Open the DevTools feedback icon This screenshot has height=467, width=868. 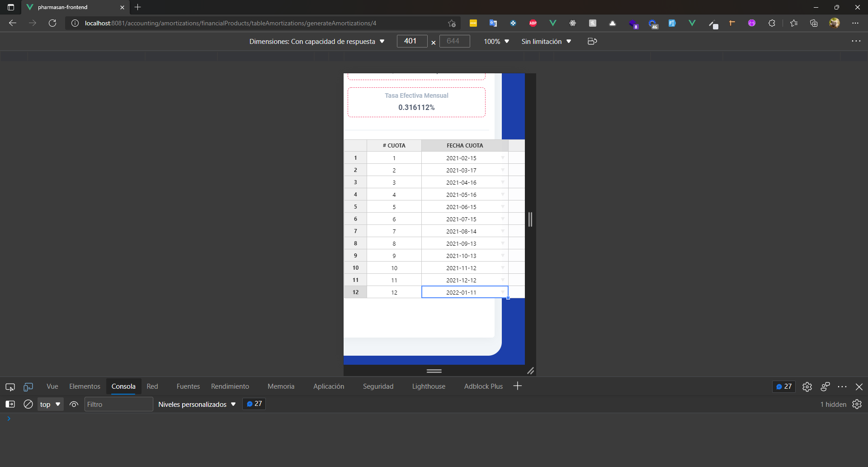[x=825, y=386]
